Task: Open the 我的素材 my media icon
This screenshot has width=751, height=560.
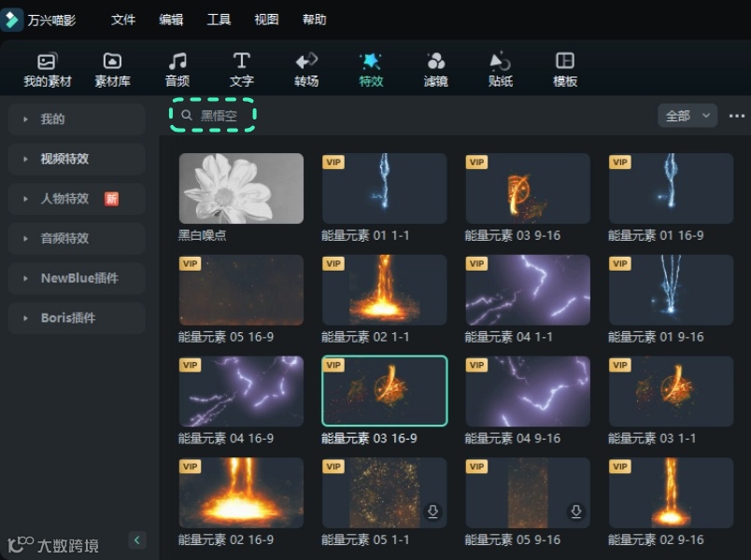Action: (x=46, y=65)
